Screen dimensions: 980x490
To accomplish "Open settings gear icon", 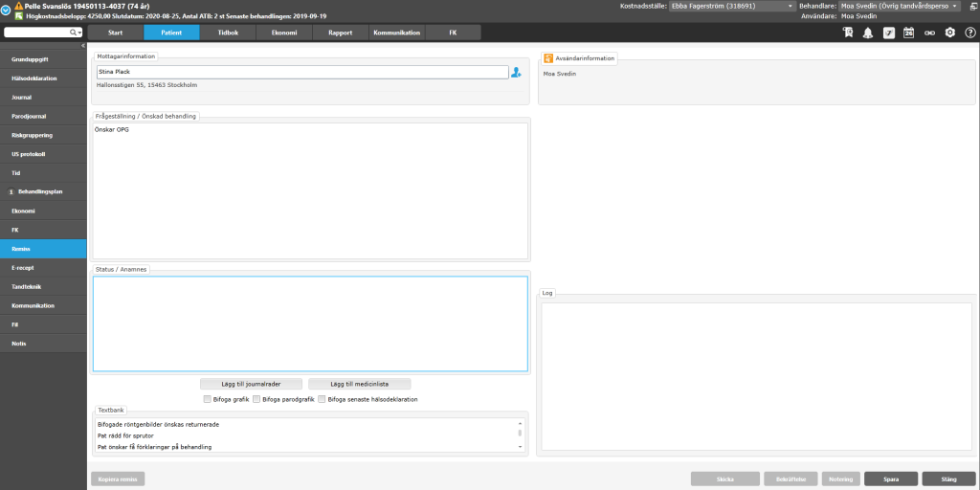I will [x=950, y=33].
